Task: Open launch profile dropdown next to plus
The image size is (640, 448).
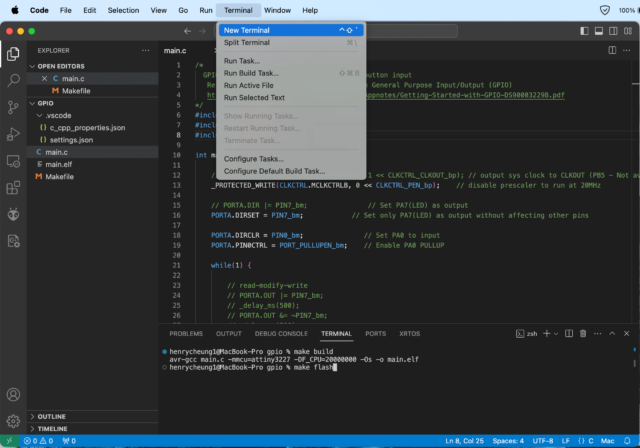Action: pyautogui.click(x=556, y=334)
